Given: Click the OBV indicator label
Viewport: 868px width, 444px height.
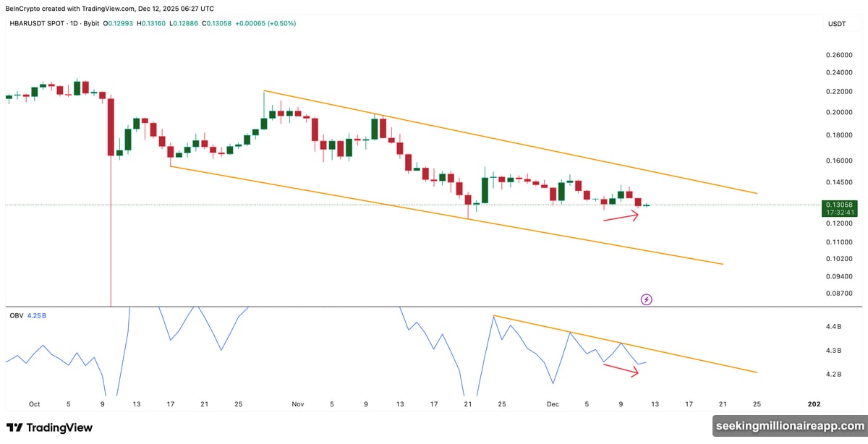Looking at the screenshot, I should coord(14,316).
